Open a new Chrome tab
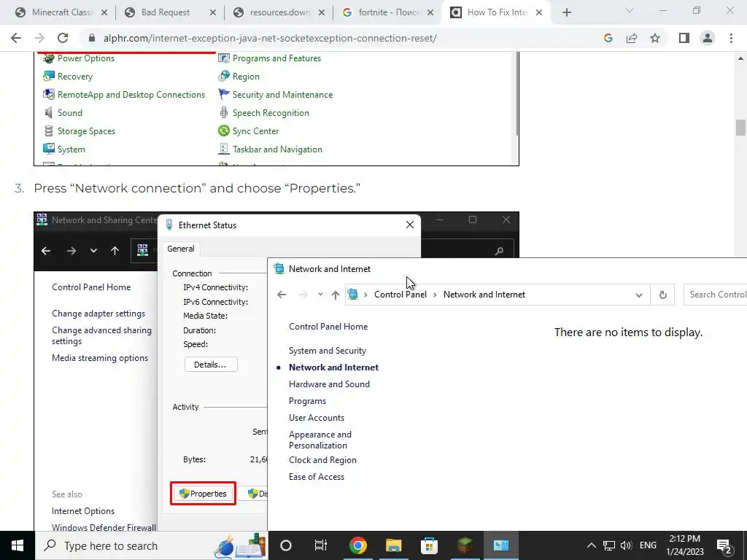This screenshot has width=747, height=560. click(566, 13)
